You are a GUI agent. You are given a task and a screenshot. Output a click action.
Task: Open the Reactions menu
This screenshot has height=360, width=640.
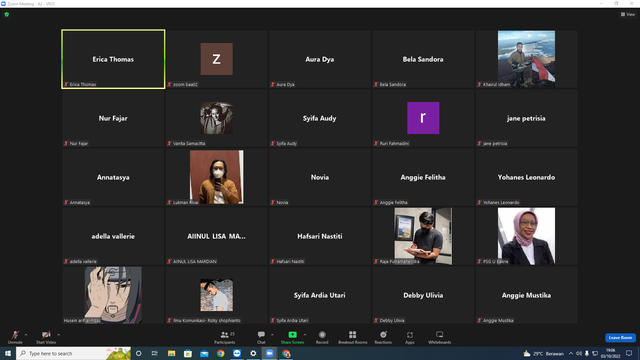point(383,337)
